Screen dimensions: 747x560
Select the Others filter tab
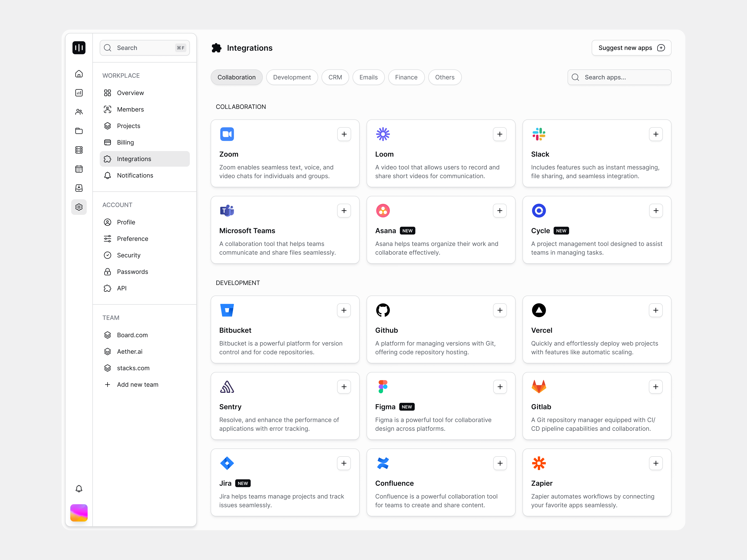[444, 77]
